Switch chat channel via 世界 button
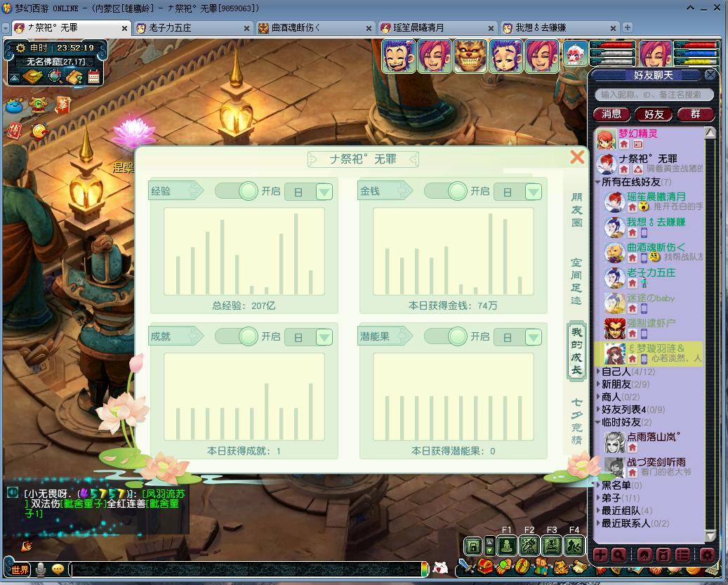728x585 pixels. click(x=18, y=570)
